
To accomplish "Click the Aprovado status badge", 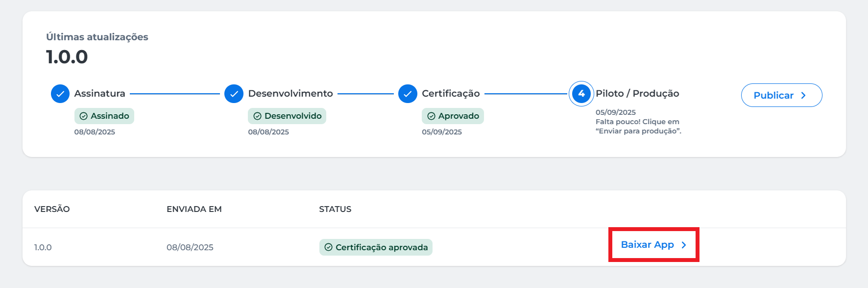I will click(453, 116).
